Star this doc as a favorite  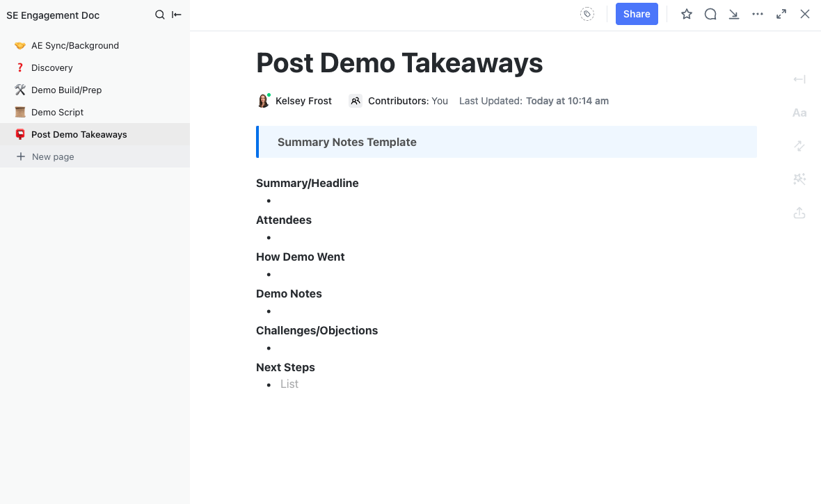click(687, 15)
